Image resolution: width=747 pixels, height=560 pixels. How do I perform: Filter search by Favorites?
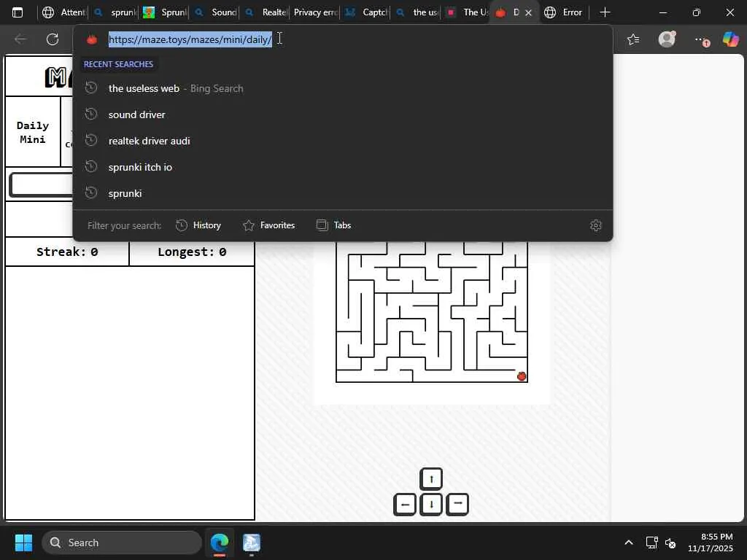point(268,225)
